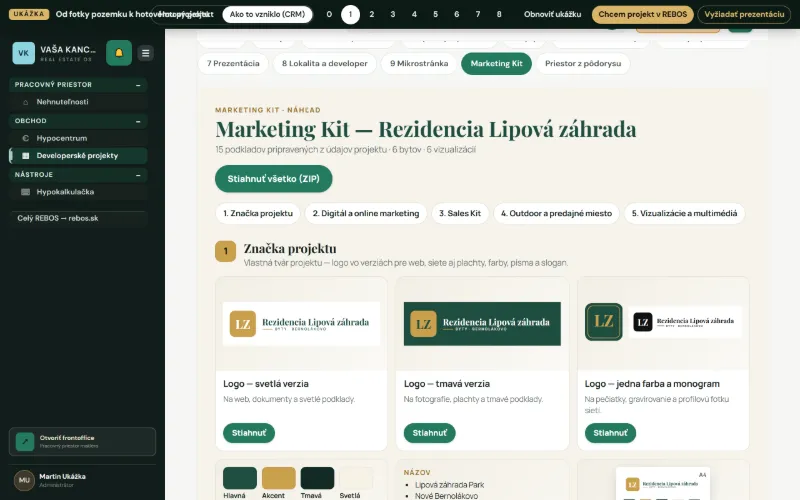800x500 pixels.
Task: Download Logo — jedna farba a monogram
Action: pos(610,433)
